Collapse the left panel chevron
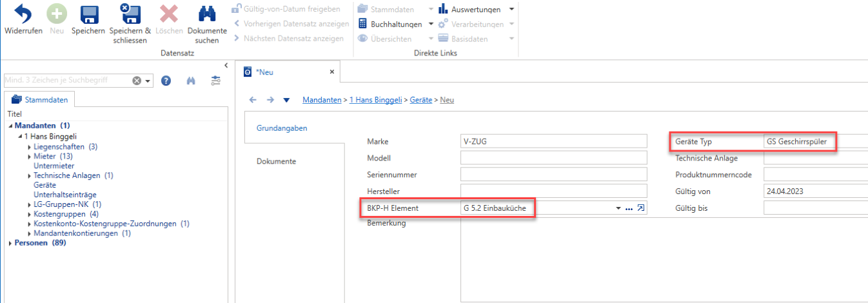Image resolution: width=868 pixels, height=303 pixels. [x=226, y=65]
